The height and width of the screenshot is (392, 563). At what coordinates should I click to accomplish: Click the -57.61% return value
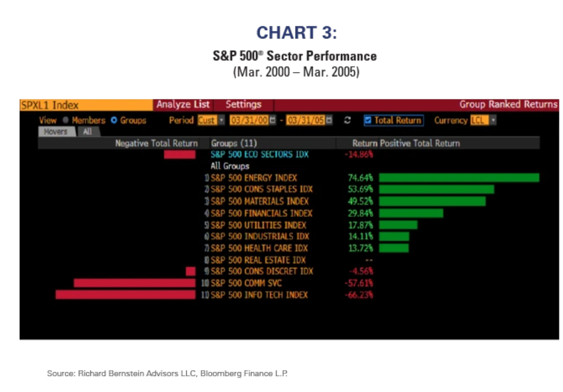click(x=359, y=283)
